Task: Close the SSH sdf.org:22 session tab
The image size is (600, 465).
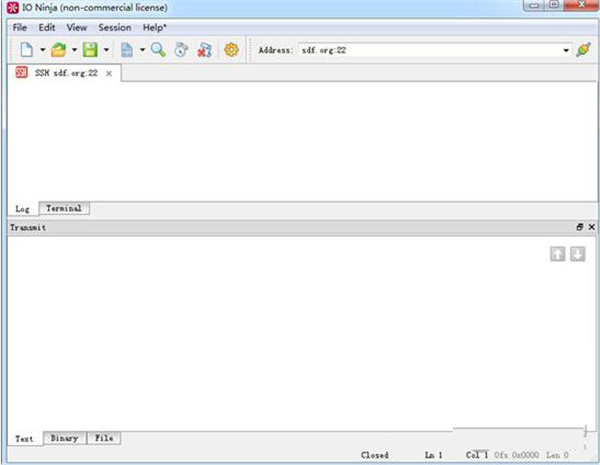Action: 109,73
